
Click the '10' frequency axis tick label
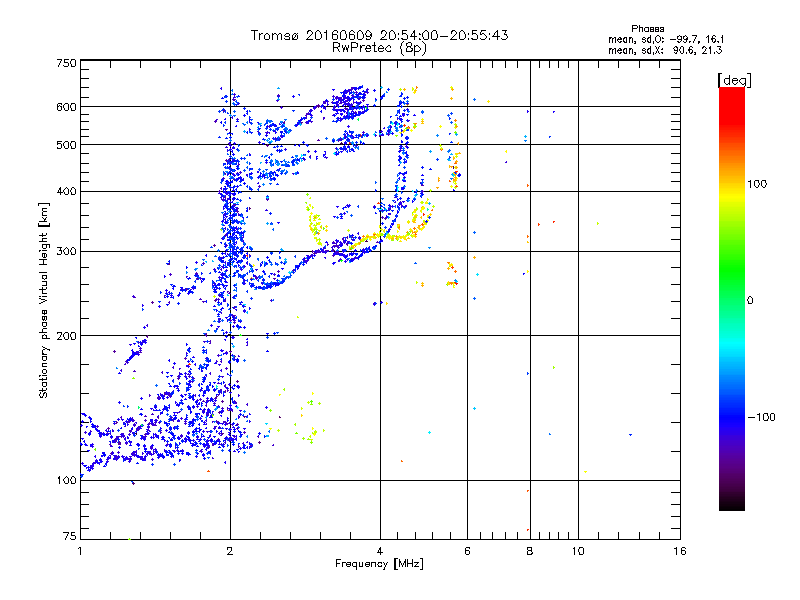pos(578,551)
